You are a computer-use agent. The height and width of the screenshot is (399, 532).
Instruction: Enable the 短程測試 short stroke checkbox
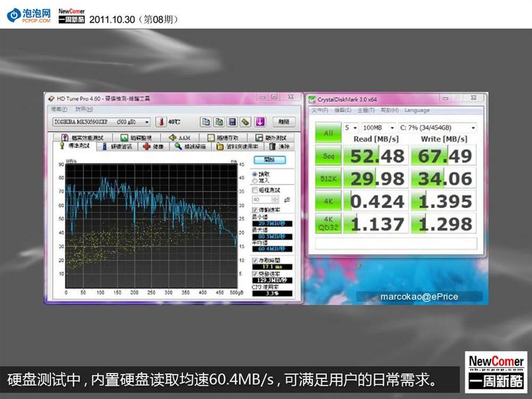pyautogui.click(x=255, y=190)
